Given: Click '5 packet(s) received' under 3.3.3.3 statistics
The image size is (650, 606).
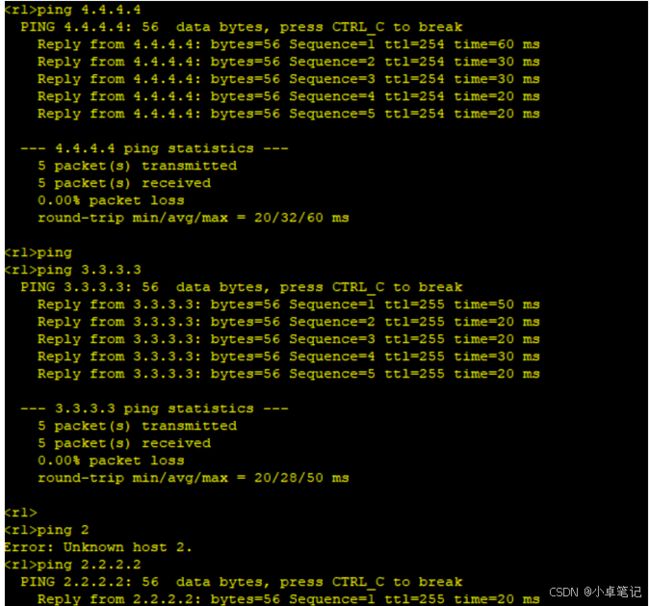Looking at the screenshot, I should [124, 444].
